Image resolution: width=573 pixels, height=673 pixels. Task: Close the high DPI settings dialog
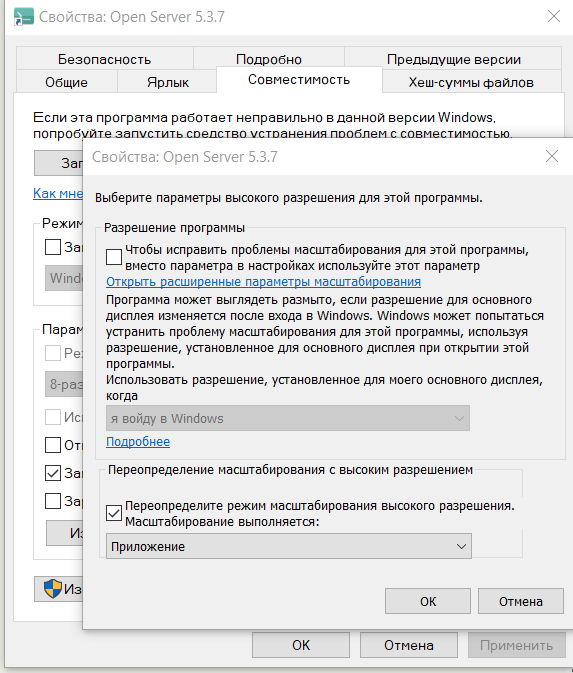tap(552, 156)
